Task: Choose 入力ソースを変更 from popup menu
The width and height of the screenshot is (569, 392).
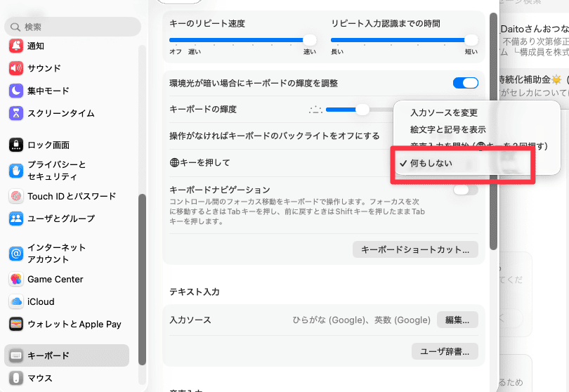Action: coord(444,113)
